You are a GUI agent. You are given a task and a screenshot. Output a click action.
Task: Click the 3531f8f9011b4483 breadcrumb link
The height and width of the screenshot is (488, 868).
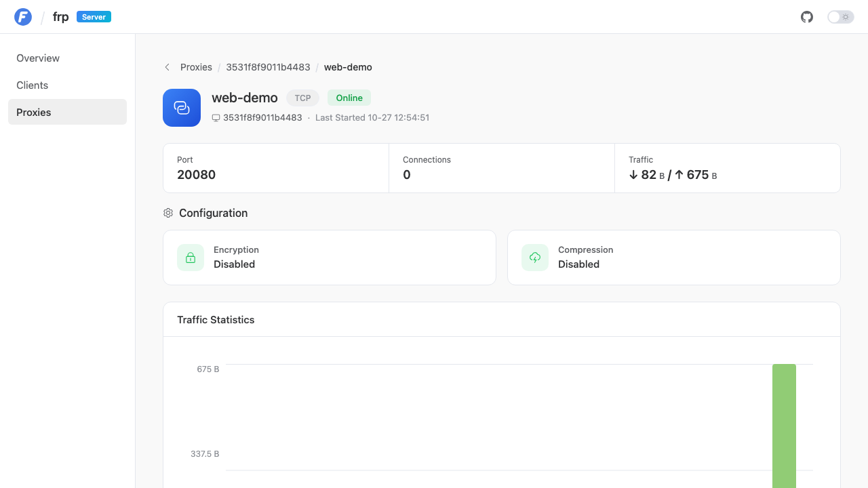click(x=268, y=67)
